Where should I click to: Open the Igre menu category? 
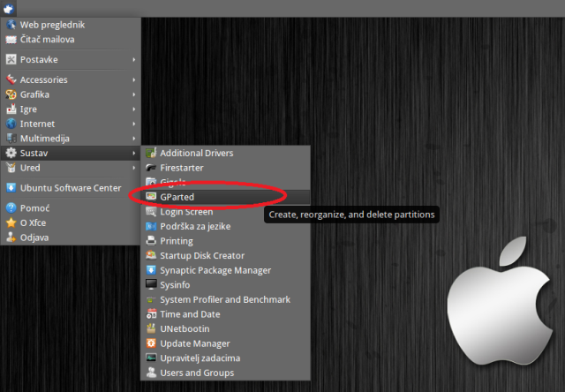pos(30,109)
